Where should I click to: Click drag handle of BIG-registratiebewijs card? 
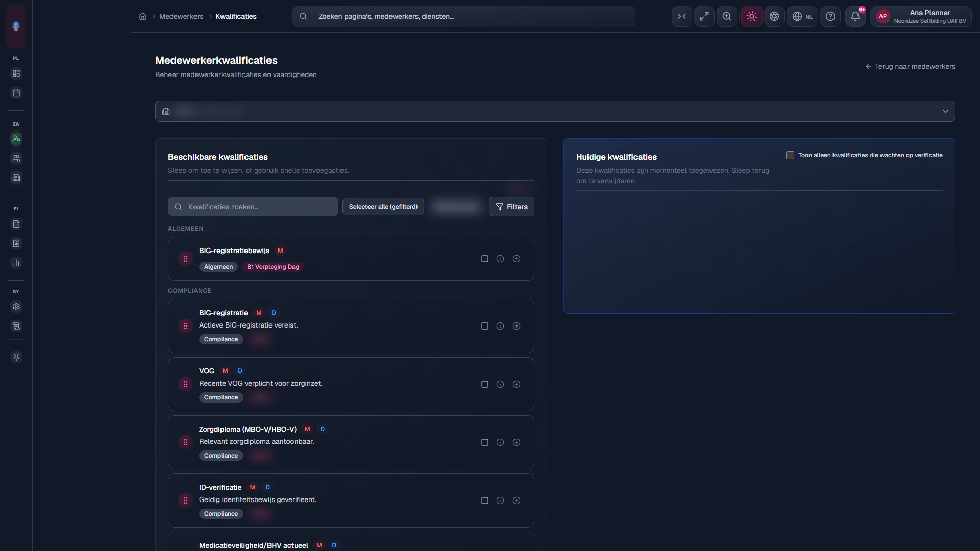pos(186,259)
